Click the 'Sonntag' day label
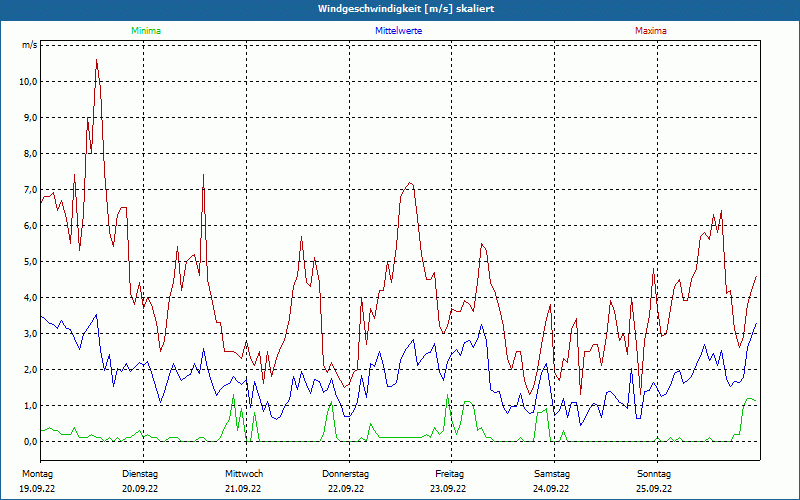The image size is (800, 500). click(x=654, y=474)
